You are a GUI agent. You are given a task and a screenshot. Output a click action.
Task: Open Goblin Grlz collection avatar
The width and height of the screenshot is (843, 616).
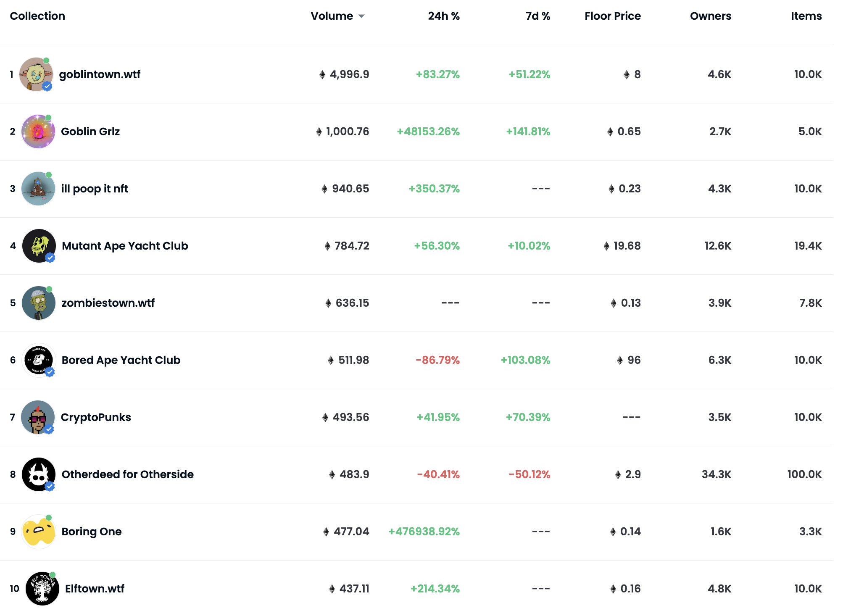point(38,132)
